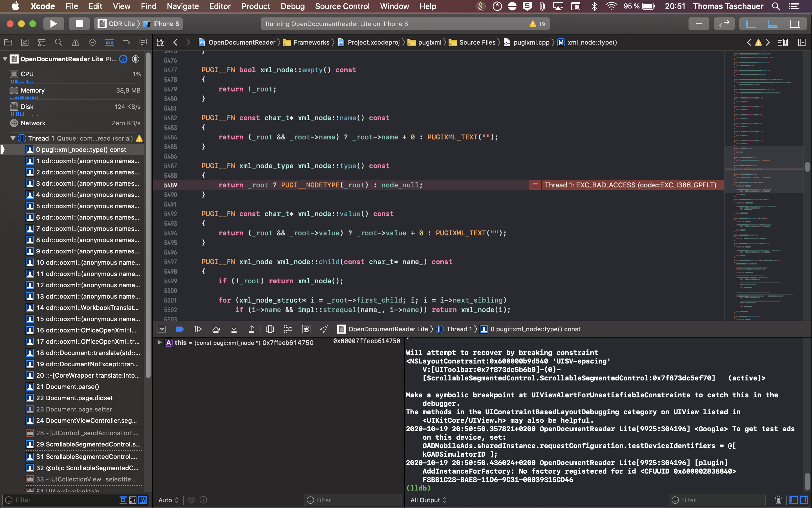The height and width of the screenshot is (508, 812).
Task: Open the Report navigator icon
Action: pyautogui.click(x=143, y=42)
